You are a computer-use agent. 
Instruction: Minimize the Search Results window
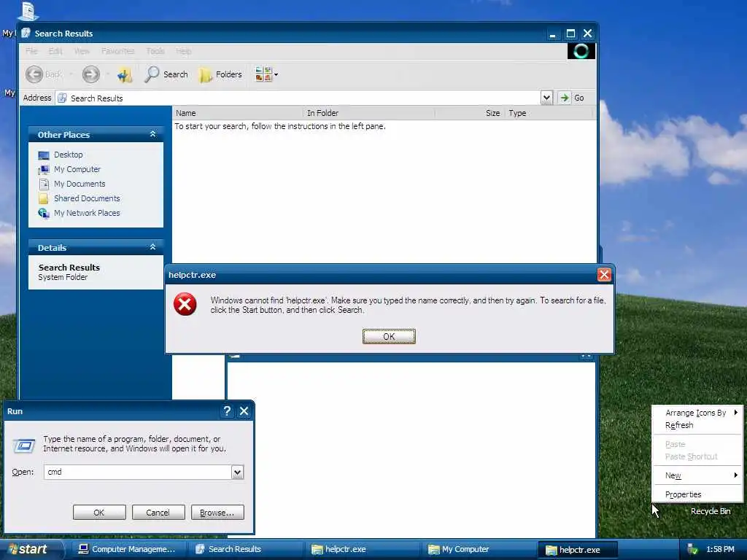pos(553,34)
